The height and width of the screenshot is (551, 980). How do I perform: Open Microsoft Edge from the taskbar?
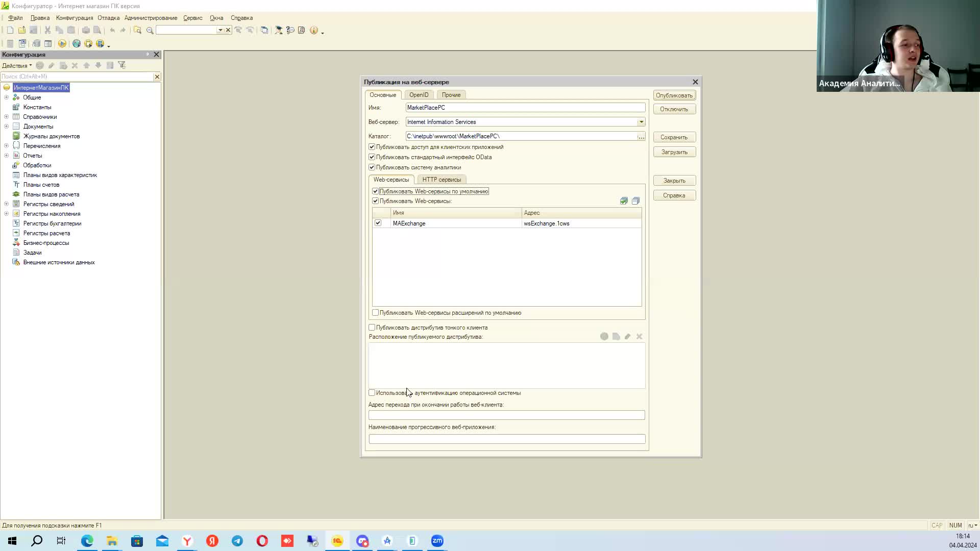87,541
